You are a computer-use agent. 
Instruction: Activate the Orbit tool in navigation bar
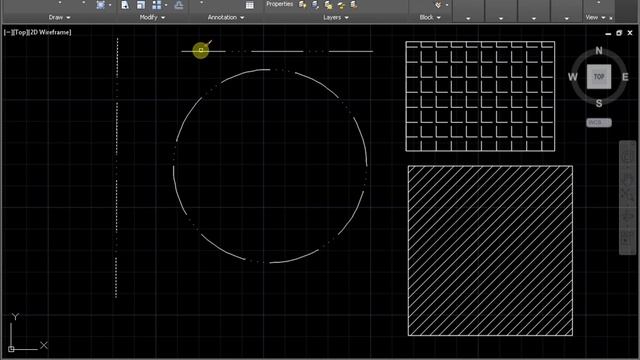click(627, 217)
